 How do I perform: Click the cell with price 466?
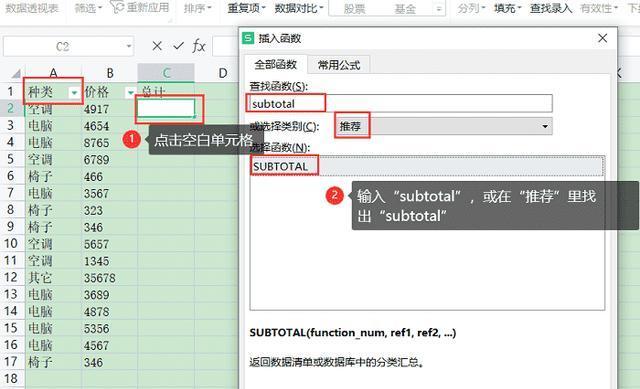click(110, 176)
